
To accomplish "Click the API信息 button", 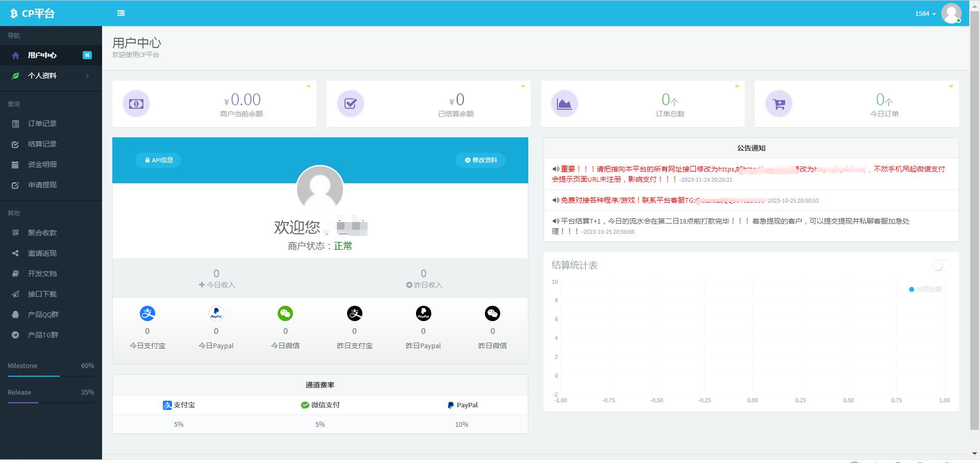I will pos(159,160).
